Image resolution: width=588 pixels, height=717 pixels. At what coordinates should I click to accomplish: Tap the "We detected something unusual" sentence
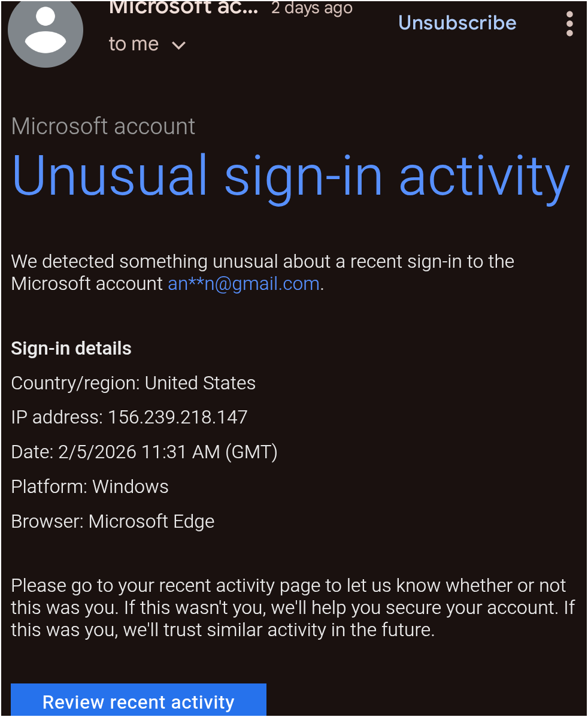tap(262, 262)
